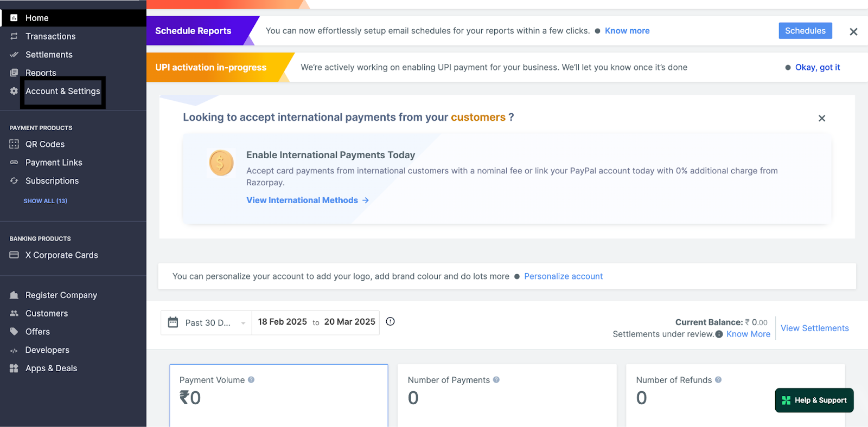Follow Know more link for schedules
868x427 pixels.
point(627,31)
